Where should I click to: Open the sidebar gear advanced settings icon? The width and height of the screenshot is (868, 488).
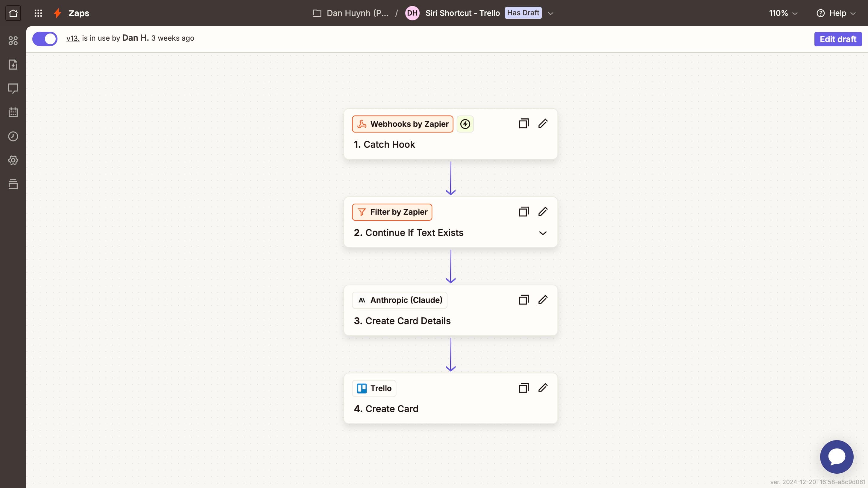pyautogui.click(x=13, y=160)
